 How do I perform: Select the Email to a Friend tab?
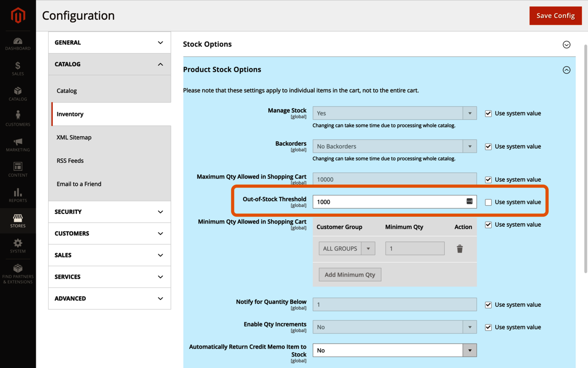(79, 184)
